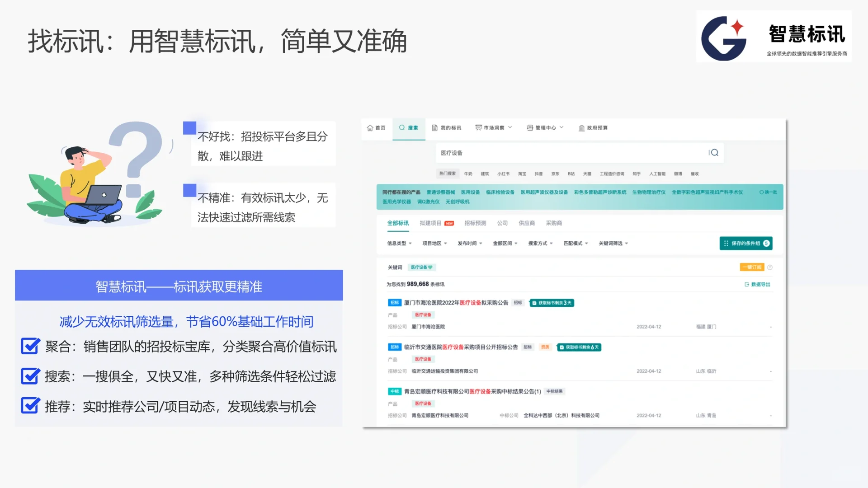Expand the 匹配模式 dropdown
Image resolution: width=868 pixels, height=488 pixels.
click(575, 243)
